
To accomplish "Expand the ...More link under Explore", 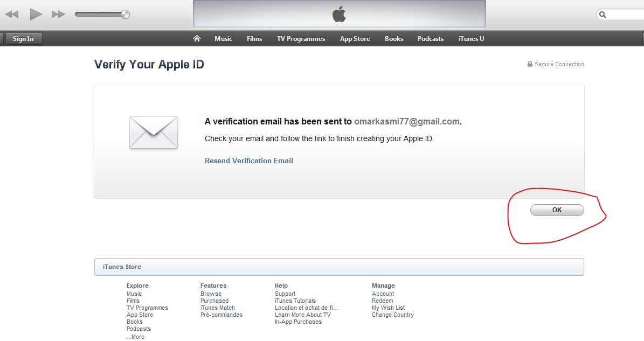I will pyautogui.click(x=135, y=337).
